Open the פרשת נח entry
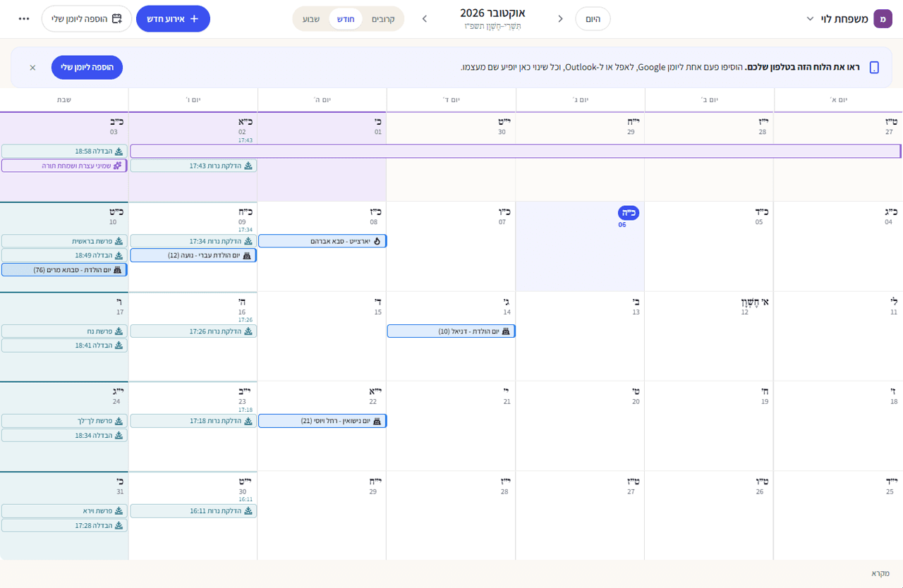903x588 pixels. 64,331
